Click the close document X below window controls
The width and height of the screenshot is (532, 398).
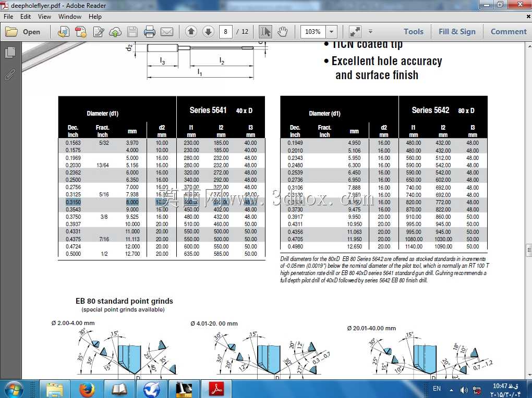pyautogui.click(x=528, y=16)
